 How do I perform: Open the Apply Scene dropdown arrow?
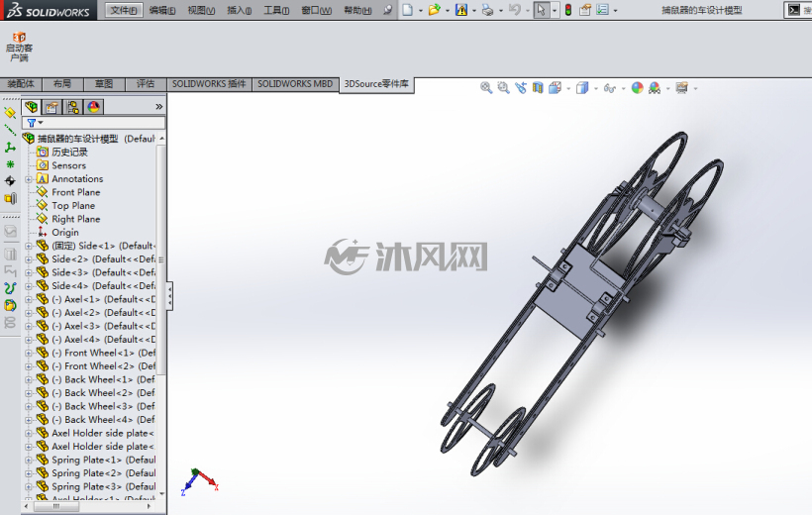tap(668, 88)
